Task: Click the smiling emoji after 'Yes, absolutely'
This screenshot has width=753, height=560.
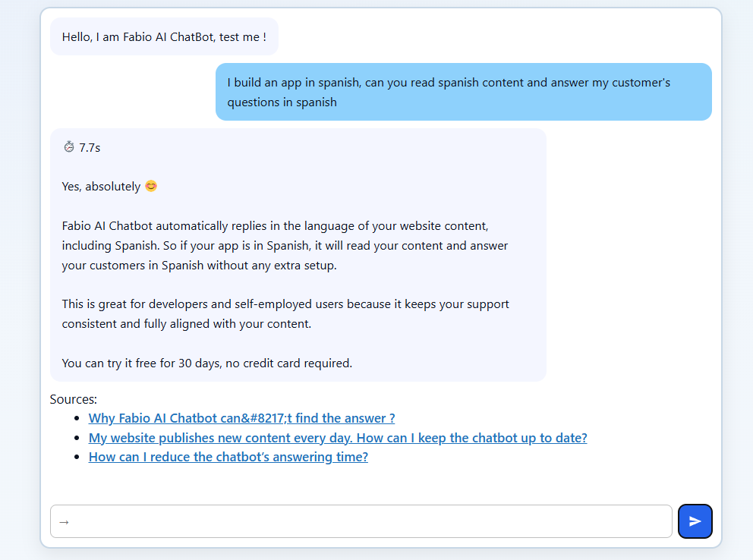Action: click(150, 185)
